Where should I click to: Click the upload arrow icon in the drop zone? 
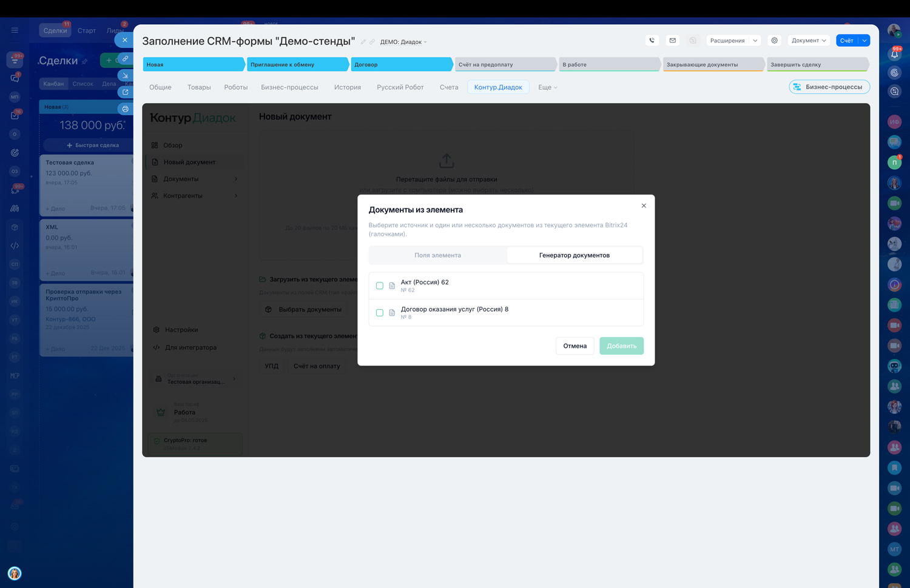447,161
